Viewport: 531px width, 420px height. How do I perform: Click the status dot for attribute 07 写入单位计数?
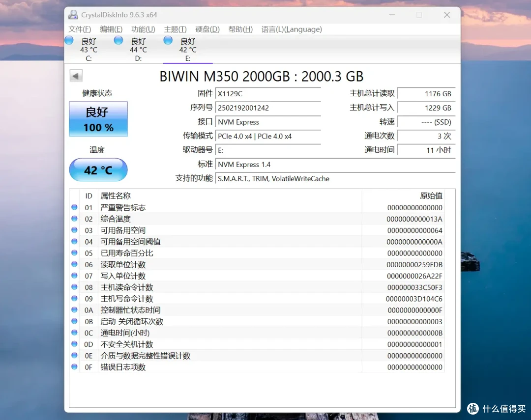coord(75,276)
